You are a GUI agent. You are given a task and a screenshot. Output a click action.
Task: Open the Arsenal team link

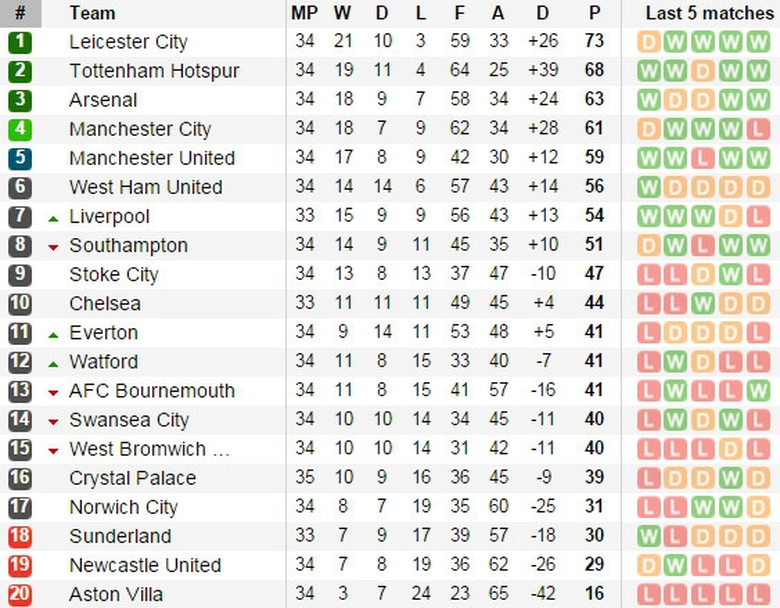pos(103,100)
